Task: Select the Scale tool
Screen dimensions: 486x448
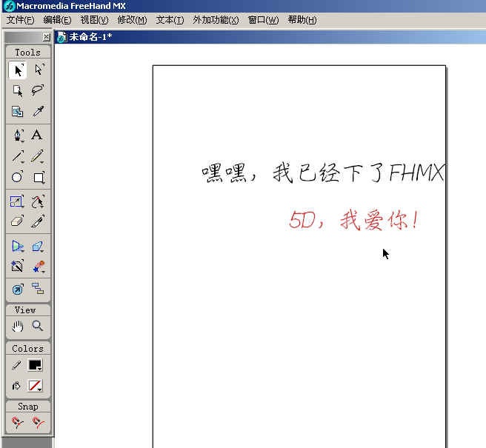Action: (17, 201)
